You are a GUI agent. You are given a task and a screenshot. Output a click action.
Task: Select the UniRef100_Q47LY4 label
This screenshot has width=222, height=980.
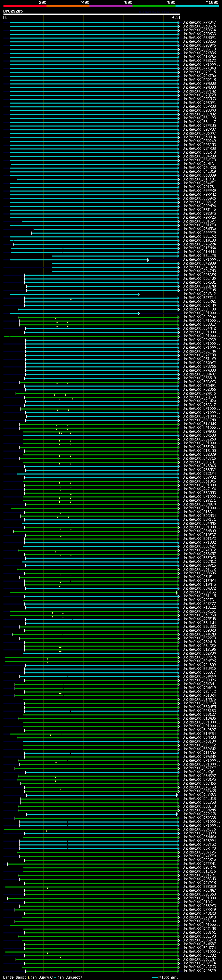click(199, 489)
